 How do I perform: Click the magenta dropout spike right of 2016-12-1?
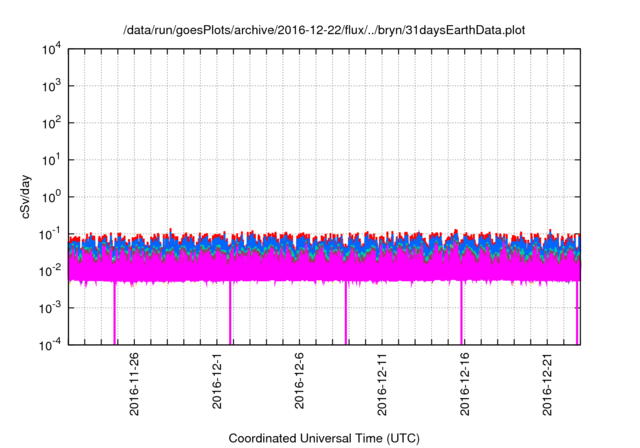point(231,315)
